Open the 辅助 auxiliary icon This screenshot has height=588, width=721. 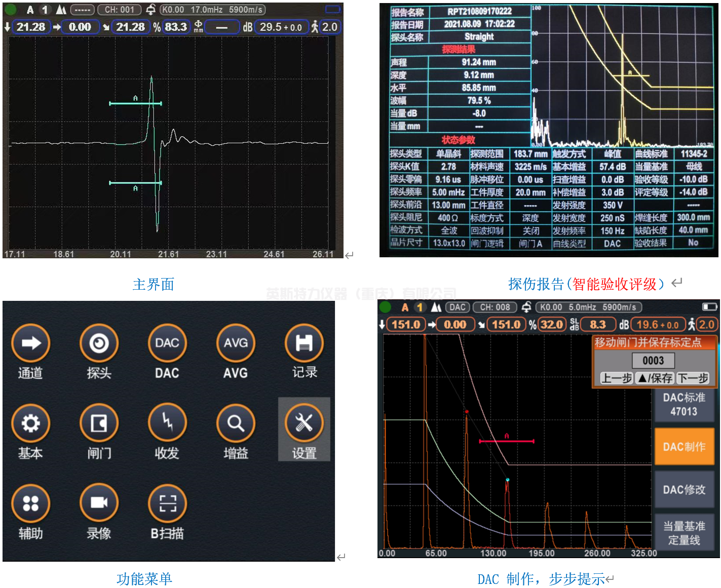coord(30,503)
